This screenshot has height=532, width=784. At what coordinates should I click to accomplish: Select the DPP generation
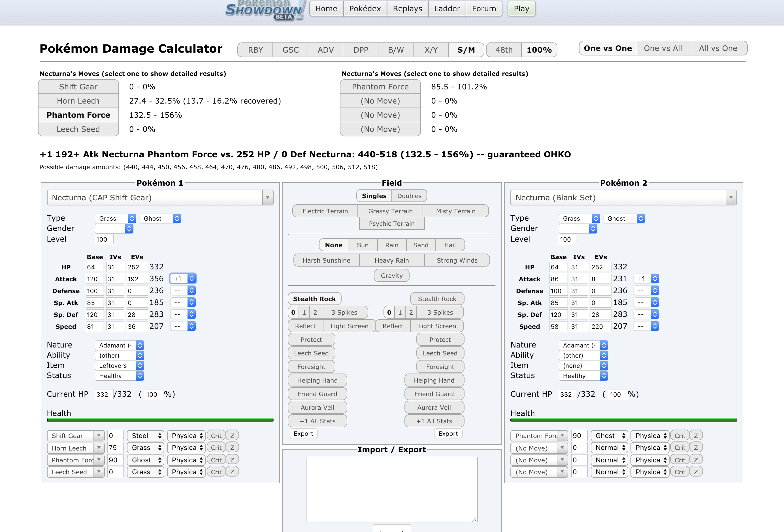361,50
